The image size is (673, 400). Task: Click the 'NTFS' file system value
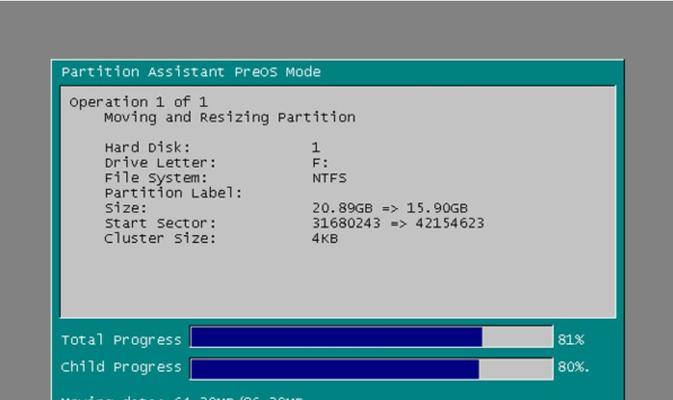[x=329, y=178]
